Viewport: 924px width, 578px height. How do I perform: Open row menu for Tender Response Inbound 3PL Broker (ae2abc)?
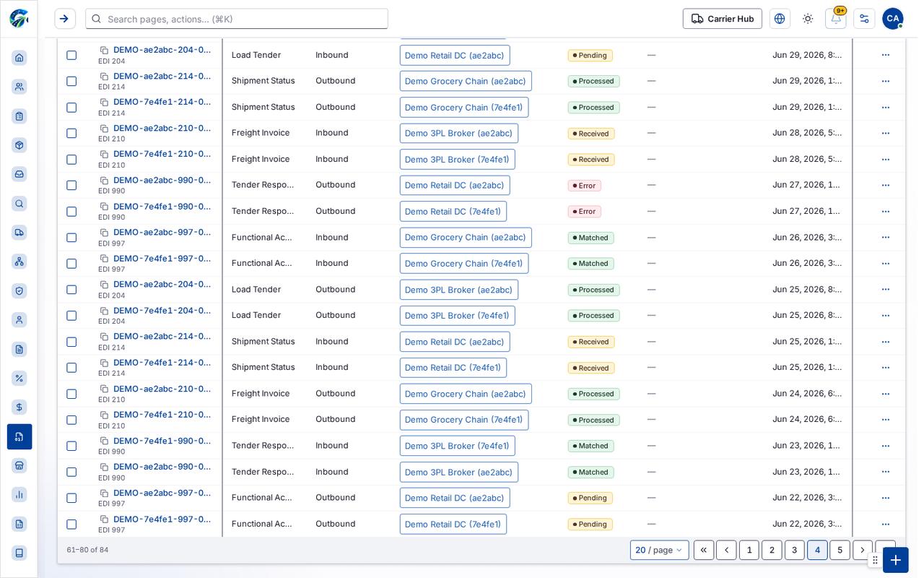click(886, 472)
